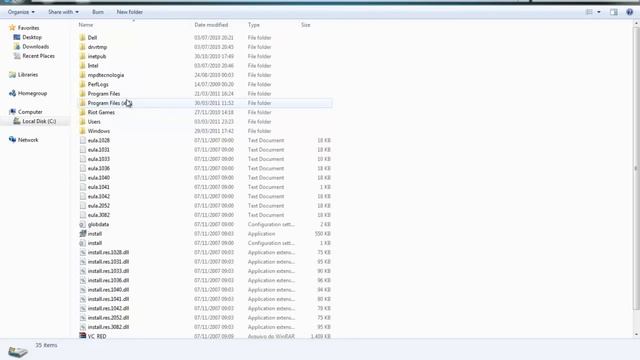The width and height of the screenshot is (640, 360).
Task: Select the Windows folder icon
Action: [x=82, y=131]
